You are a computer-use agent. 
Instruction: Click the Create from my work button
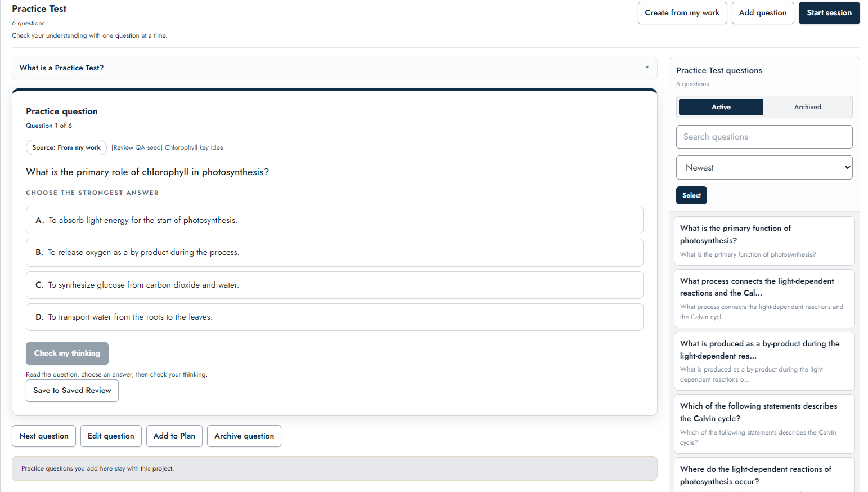682,13
